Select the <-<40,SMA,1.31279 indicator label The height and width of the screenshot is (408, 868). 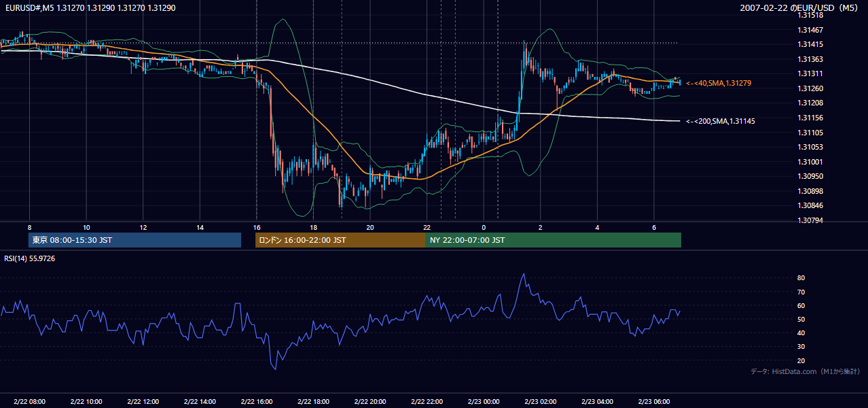tap(719, 83)
